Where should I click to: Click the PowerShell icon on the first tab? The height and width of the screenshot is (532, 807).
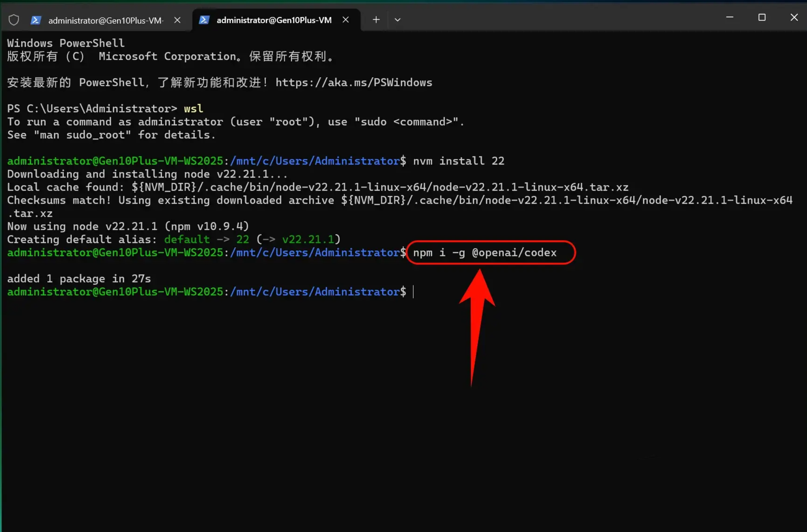(36, 20)
